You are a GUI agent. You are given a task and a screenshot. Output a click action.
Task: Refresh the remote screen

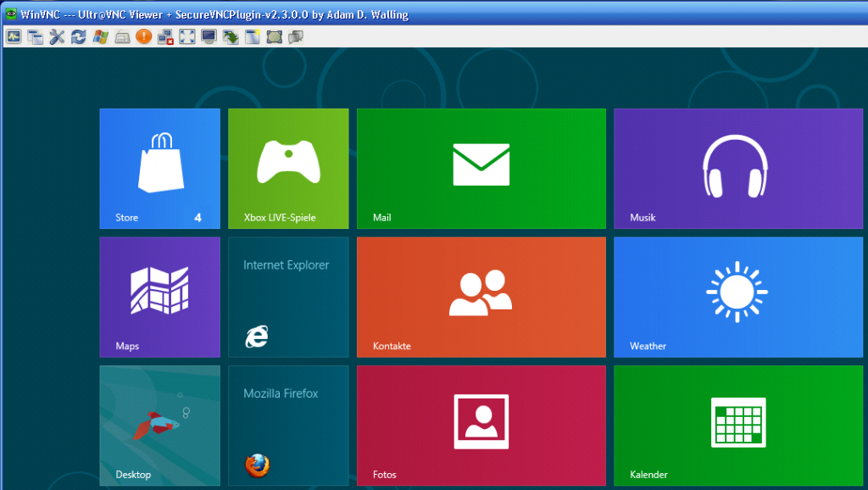tap(79, 37)
